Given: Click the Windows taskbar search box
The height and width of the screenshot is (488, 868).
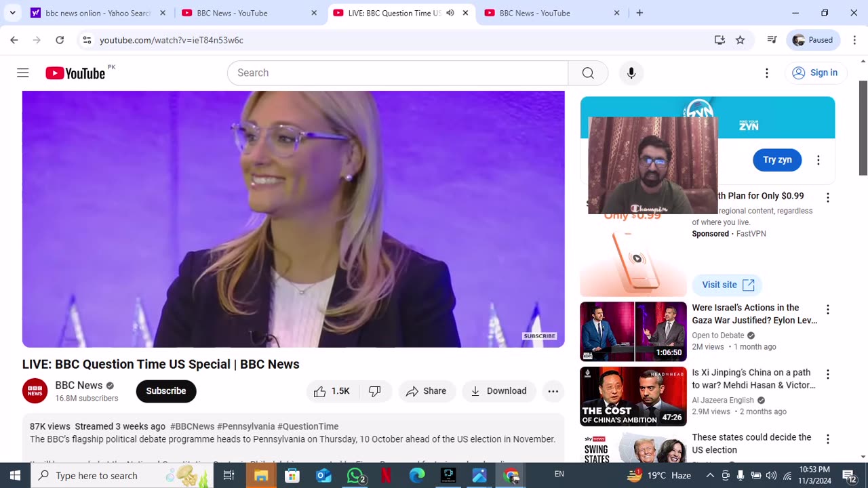Looking at the screenshot, I should 122,475.
